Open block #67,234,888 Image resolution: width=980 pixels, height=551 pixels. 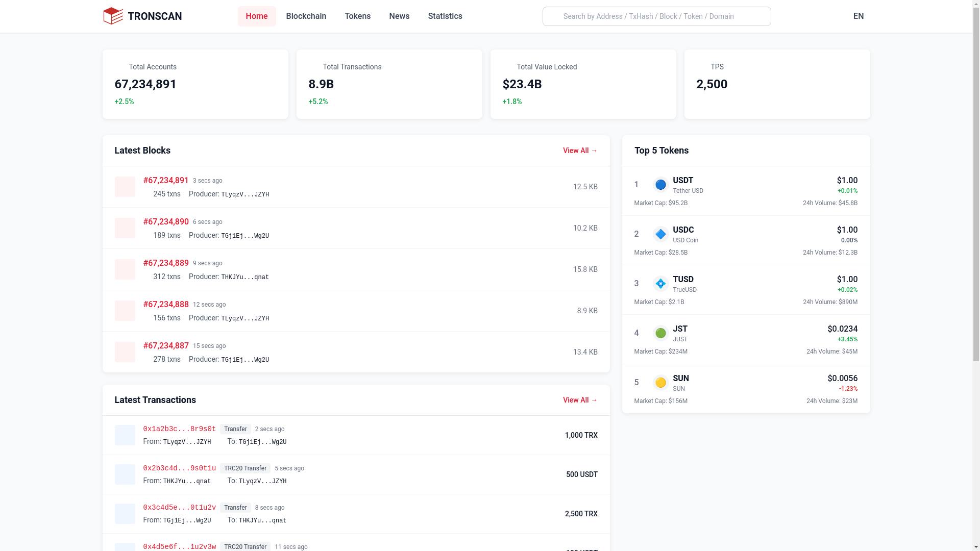click(x=166, y=305)
